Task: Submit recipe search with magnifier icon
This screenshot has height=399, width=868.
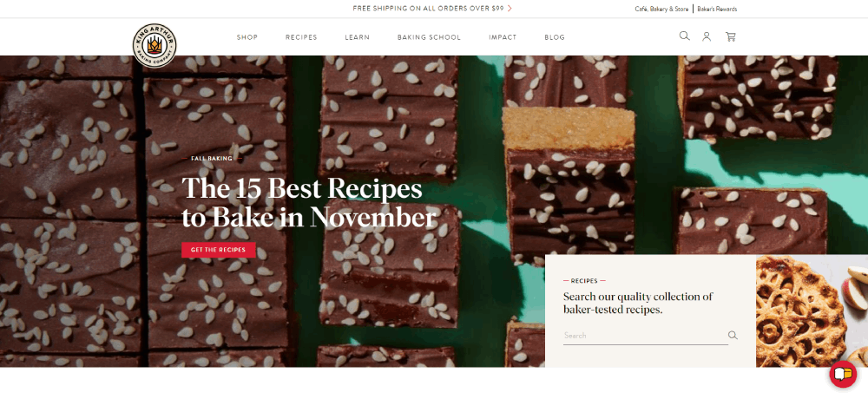Action: coord(733,336)
